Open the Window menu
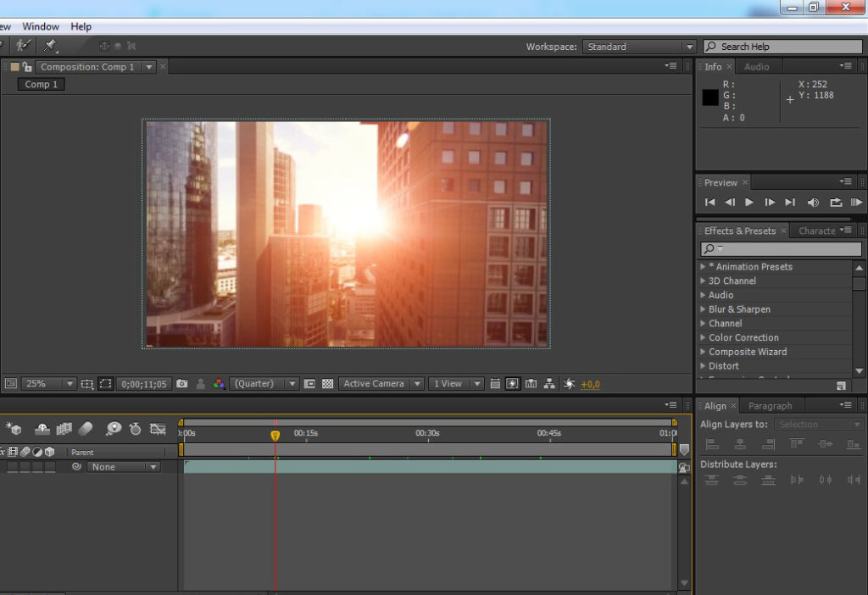 (x=41, y=26)
